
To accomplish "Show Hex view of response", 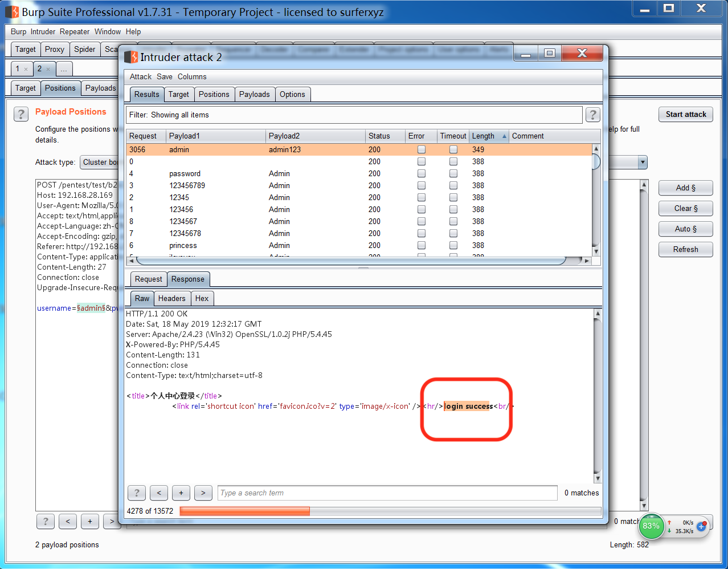I will (202, 298).
